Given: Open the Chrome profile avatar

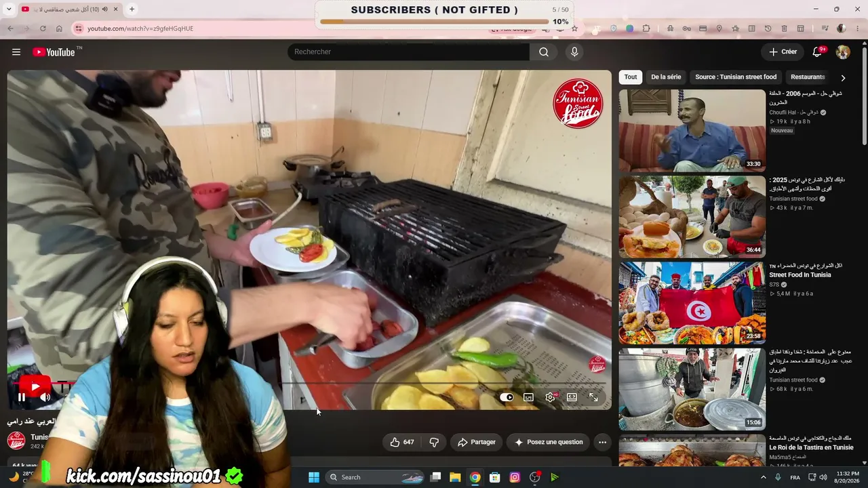Looking at the screenshot, I should pos(841,28).
